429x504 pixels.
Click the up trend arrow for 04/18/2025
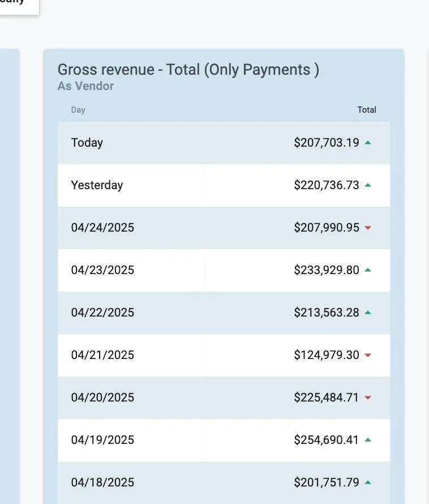[x=368, y=482]
